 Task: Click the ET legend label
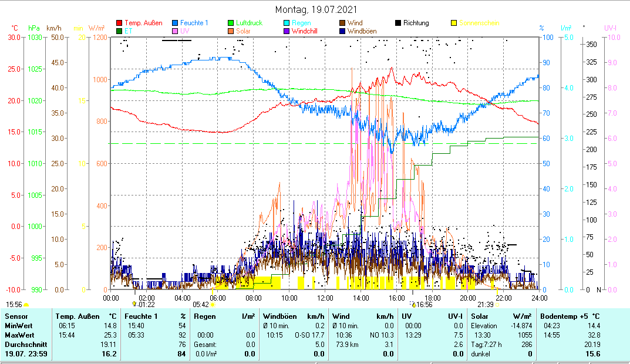[129, 31]
